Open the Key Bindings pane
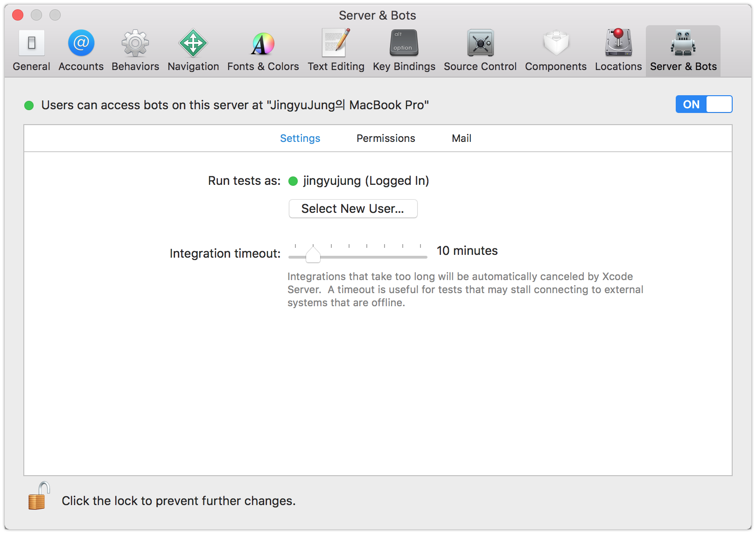Image resolution: width=756 pixels, height=534 pixels. tap(404, 50)
